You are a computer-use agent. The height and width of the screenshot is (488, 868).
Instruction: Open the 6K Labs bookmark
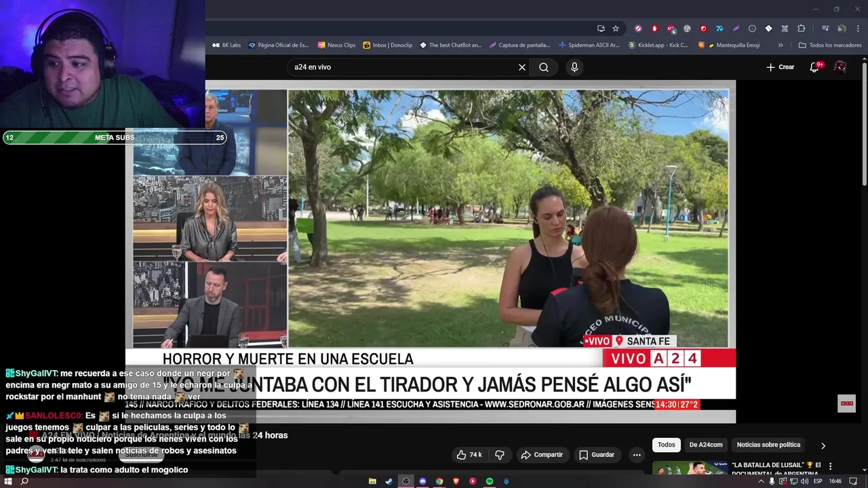pyautogui.click(x=226, y=45)
